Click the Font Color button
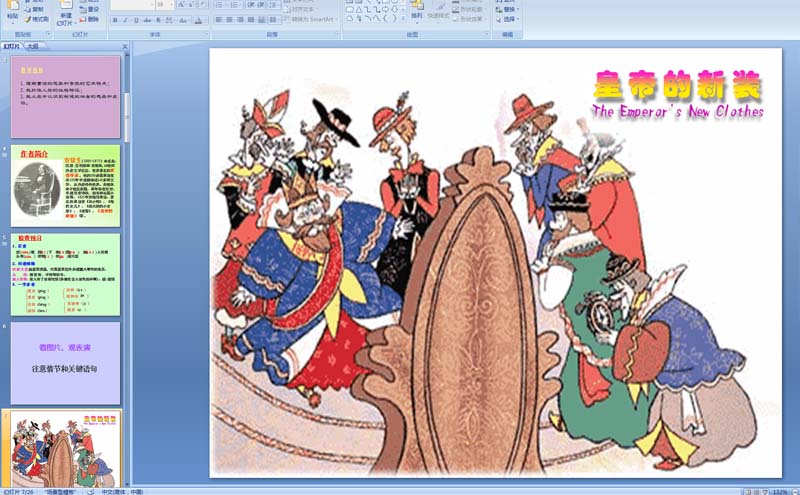The image size is (800, 495). point(199,20)
